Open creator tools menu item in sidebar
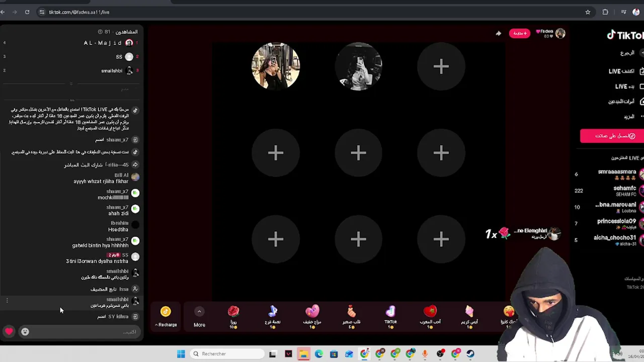Image resolution: width=644 pixels, height=362 pixels. coord(625,102)
